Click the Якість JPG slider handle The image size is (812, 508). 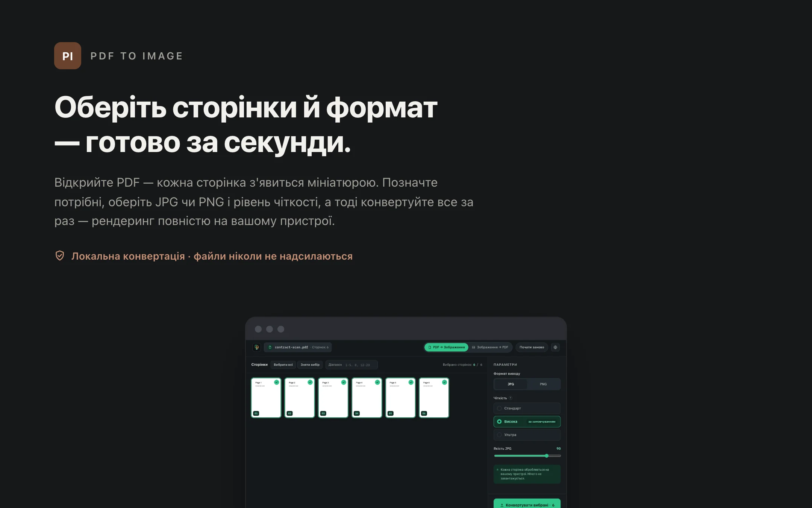[547, 456]
